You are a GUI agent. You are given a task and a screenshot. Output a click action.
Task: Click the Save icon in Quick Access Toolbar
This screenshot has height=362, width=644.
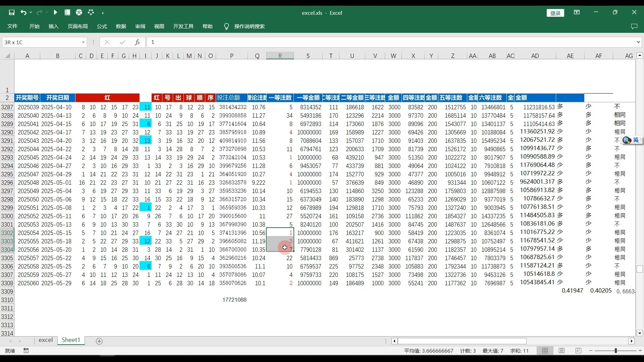(x=12, y=12)
